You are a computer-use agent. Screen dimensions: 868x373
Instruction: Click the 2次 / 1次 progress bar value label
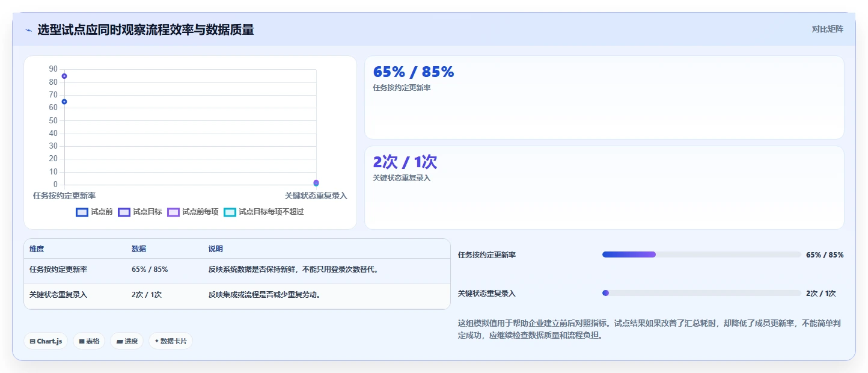tap(821, 294)
